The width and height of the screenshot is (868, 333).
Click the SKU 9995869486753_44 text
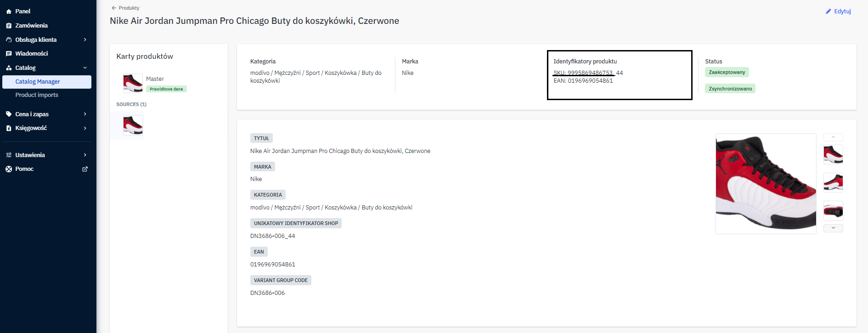click(588, 73)
